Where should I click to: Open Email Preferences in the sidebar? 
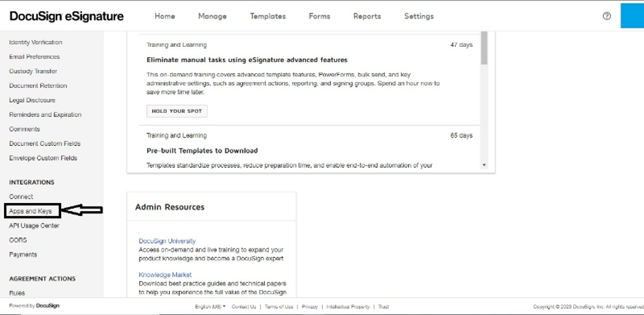[34, 56]
